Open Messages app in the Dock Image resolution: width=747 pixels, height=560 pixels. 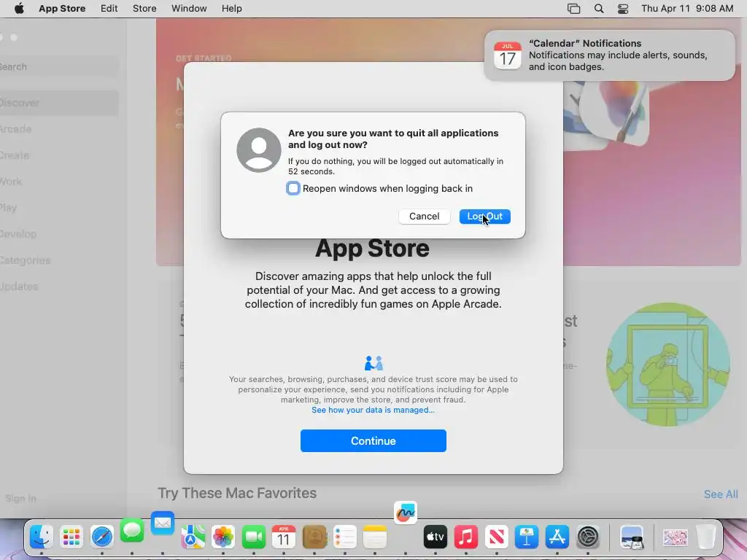[x=132, y=530]
